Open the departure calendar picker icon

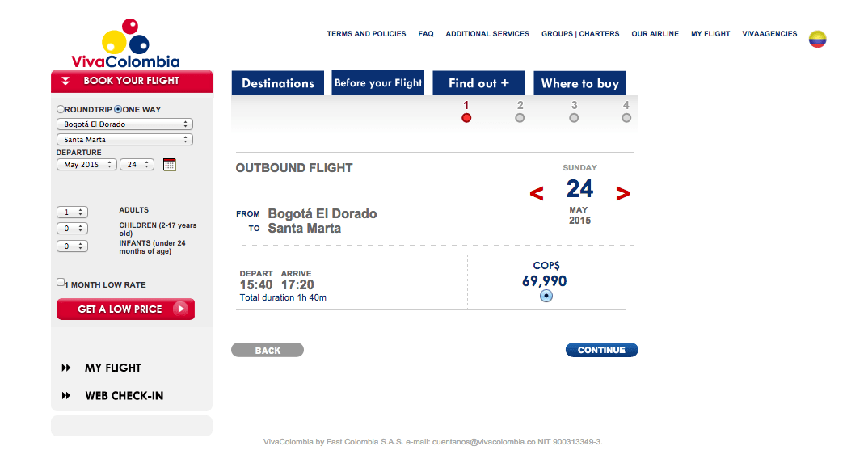click(170, 164)
